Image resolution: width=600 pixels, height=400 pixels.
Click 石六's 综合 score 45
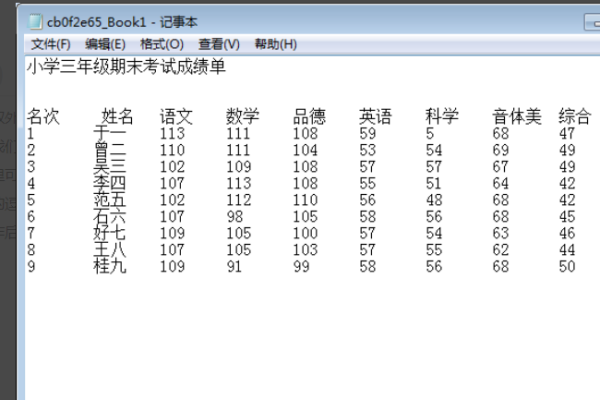point(567,217)
